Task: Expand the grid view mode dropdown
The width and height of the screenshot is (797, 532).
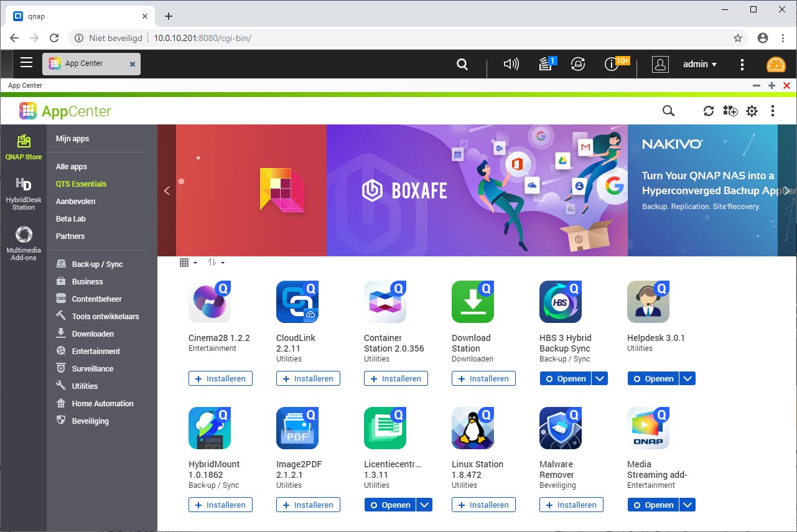Action: pos(188,263)
